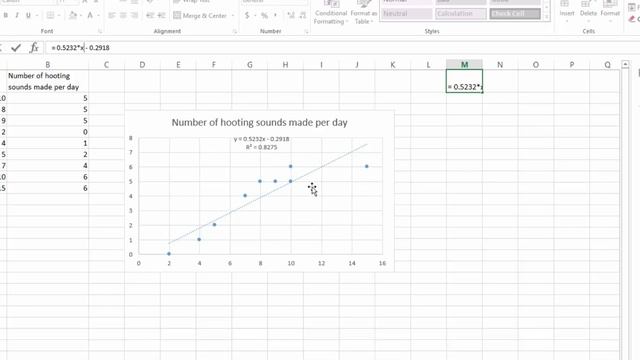This screenshot has height=360, width=640.
Task: Select the trendline equation label
Action: tap(261, 139)
